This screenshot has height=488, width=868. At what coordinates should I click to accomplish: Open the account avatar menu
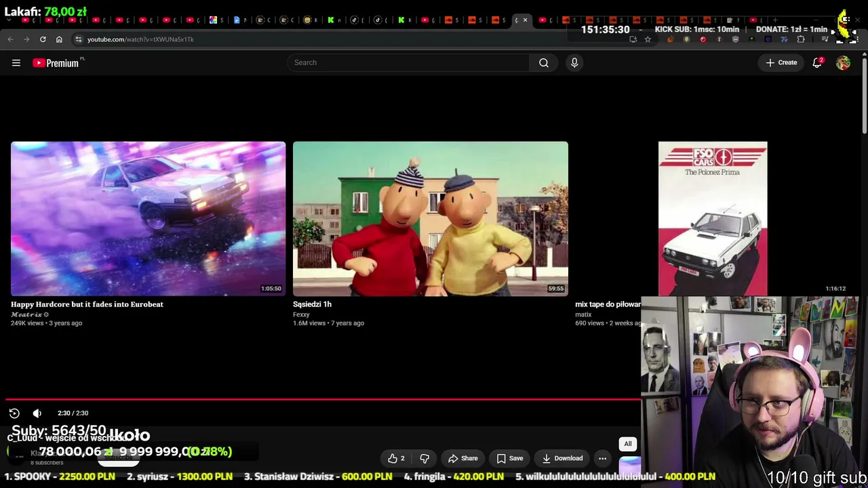click(843, 62)
